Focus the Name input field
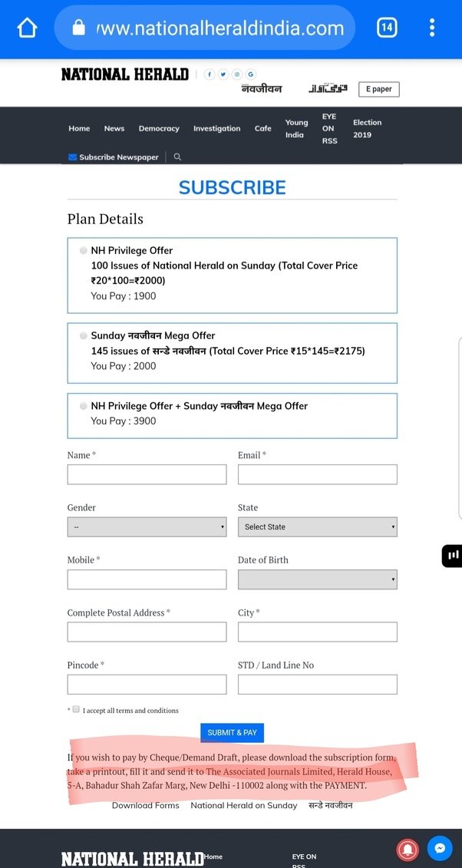 pos(147,474)
